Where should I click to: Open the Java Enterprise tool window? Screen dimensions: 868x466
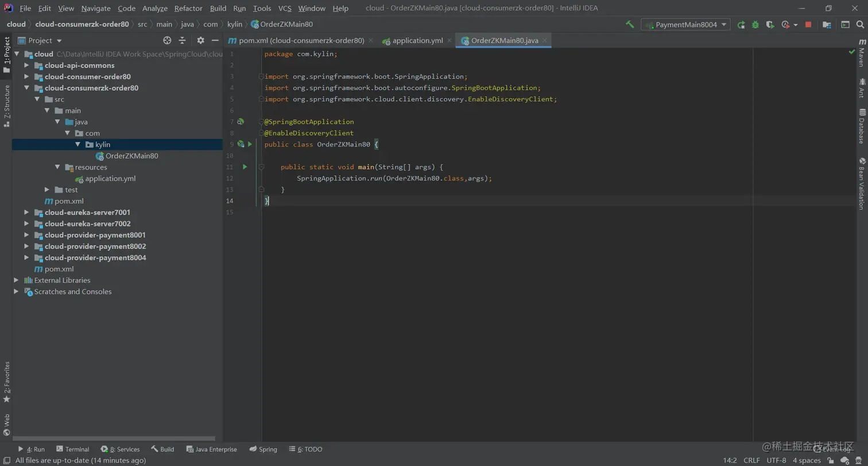point(211,449)
